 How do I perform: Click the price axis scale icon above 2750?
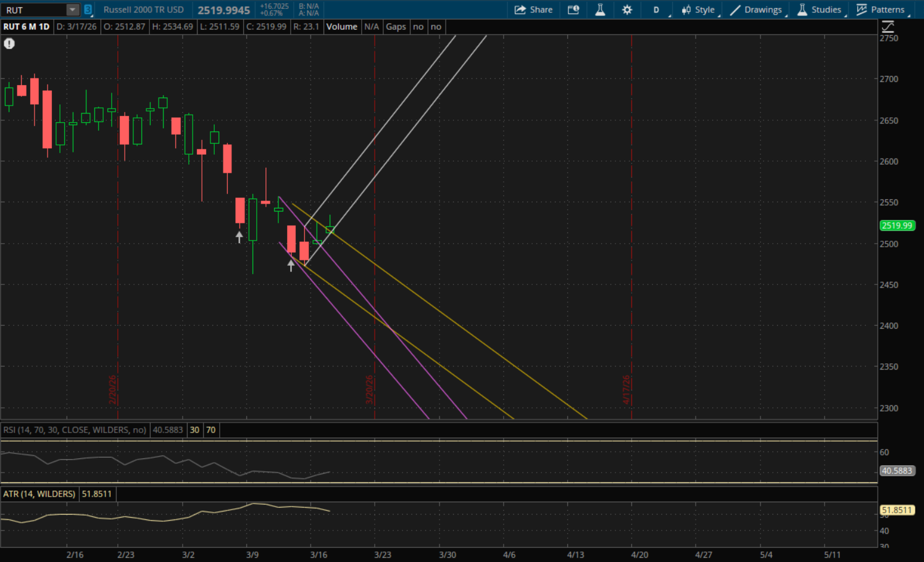click(888, 27)
